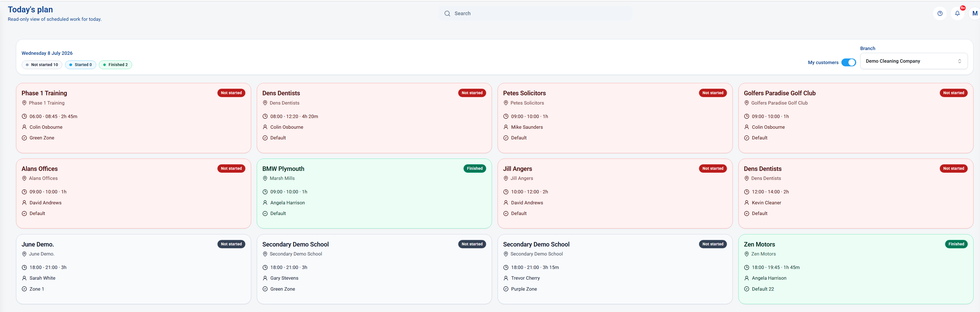Click clock icon beside 08:00 - 12:20
The width and height of the screenshot is (980, 312).
point(265,117)
